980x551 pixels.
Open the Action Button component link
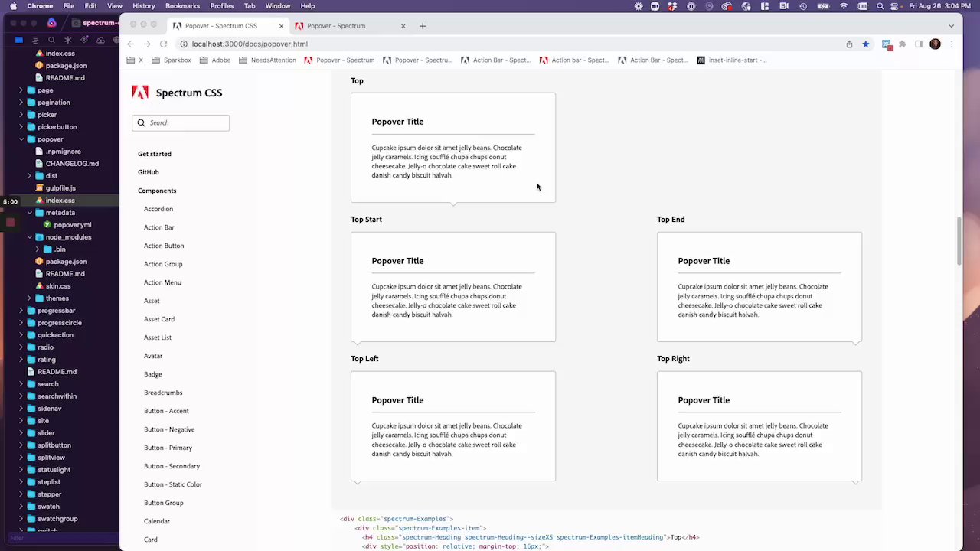pos(164,246)
